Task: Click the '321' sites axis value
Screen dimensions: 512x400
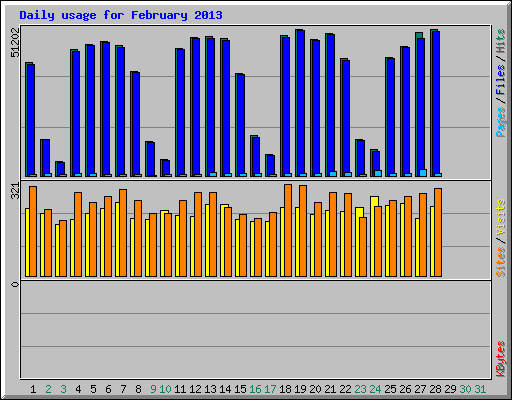Action: (x=15, y=190)
